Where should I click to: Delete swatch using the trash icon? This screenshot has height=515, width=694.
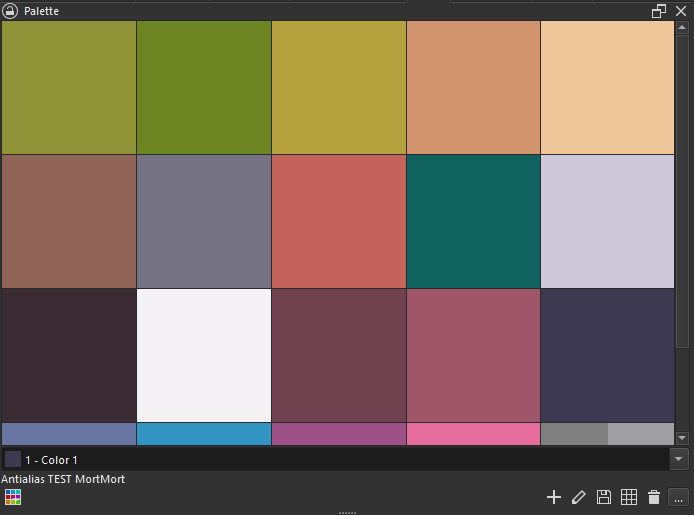[654, 497]
